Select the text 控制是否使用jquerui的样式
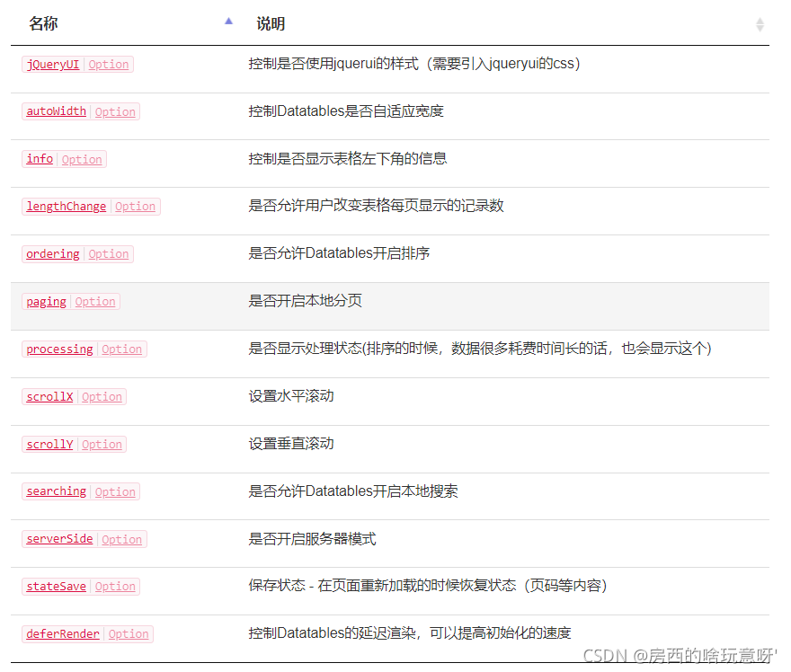The image size is (791, 672). [333, 64]
